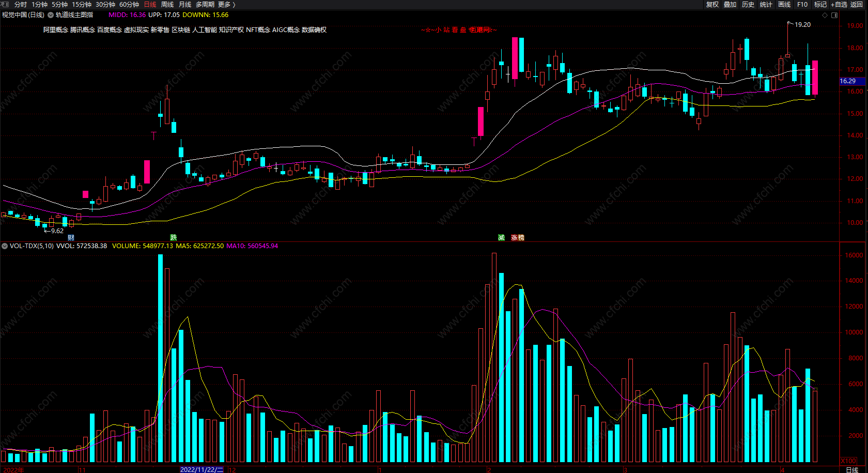Open the 知识产权 concept tag
The image size is (868, 473).
(231, 30)
